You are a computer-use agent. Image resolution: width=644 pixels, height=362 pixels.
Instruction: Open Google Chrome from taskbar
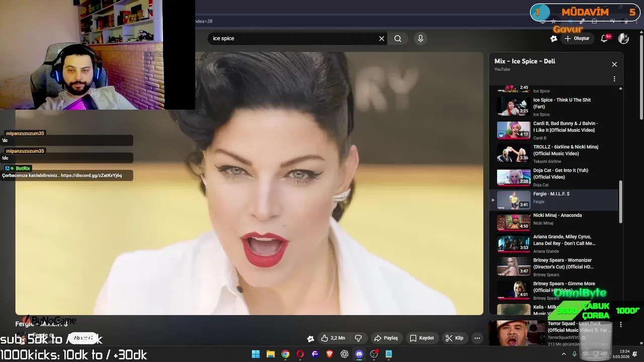tap(285, 354)
